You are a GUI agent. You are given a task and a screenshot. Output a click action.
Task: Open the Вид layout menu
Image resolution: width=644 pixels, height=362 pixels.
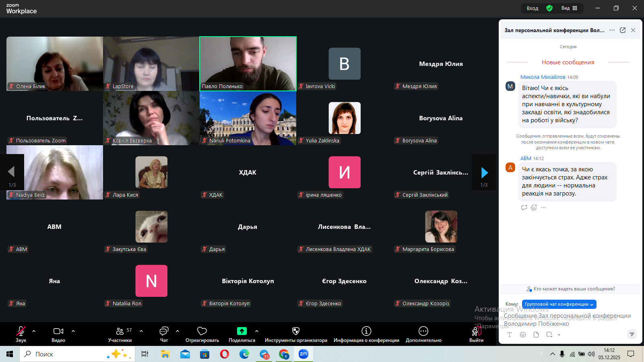569,8
